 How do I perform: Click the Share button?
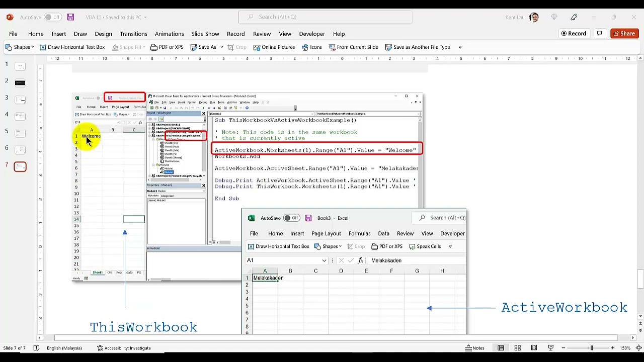click(x=624, y=34)
